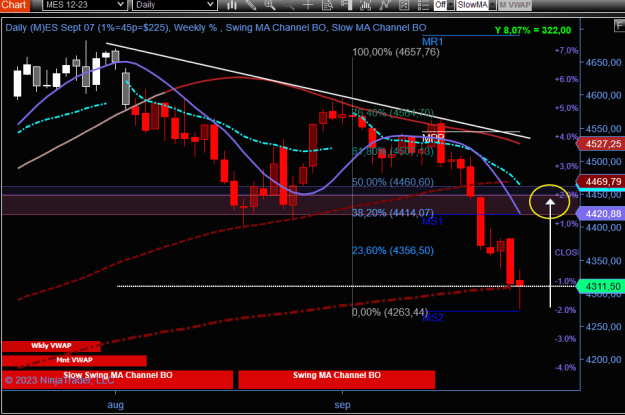The image size is (625, 415).
Task: Click the CLOSE label near price axis
Action: (x=566, y=252)
